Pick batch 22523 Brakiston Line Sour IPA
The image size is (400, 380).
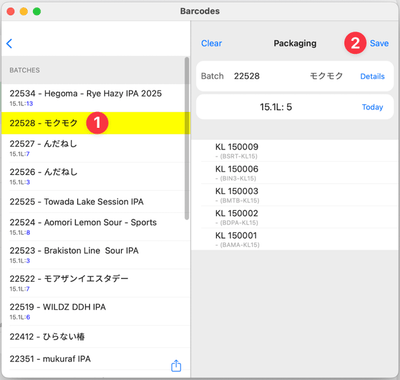pyautogui.click(x=96, y=255)
